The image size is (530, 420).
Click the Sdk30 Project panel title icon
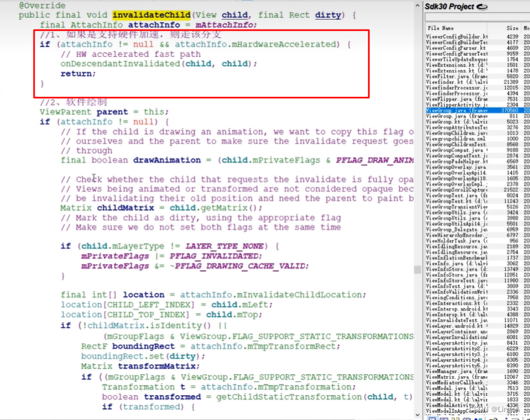pos(482,7)
